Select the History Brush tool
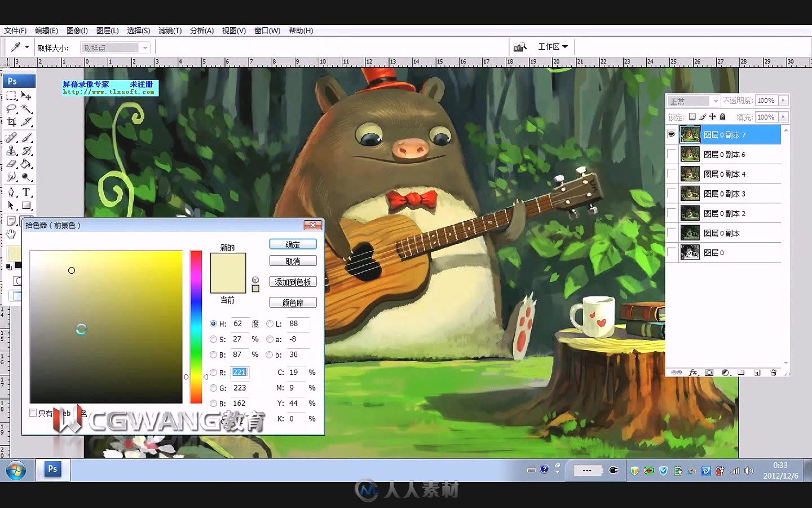 point(26,151)
